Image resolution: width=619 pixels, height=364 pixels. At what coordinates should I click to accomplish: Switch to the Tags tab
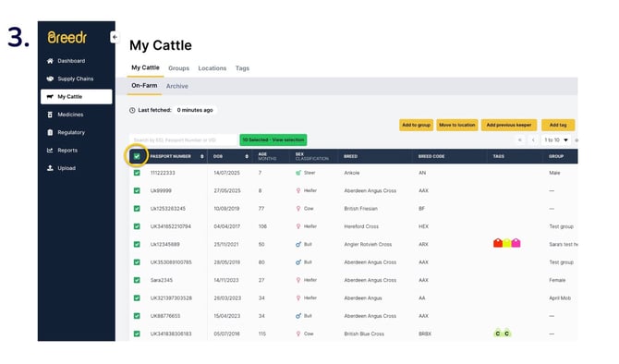242,68
